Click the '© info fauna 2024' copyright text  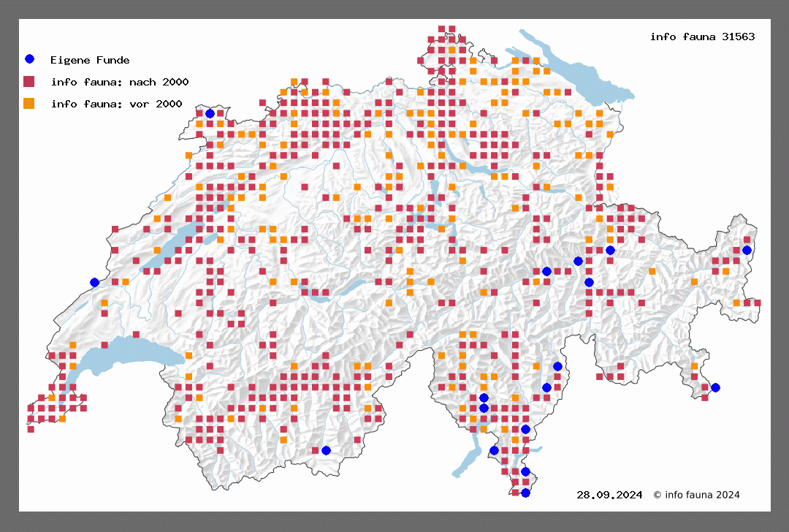[x=696, y=495]
